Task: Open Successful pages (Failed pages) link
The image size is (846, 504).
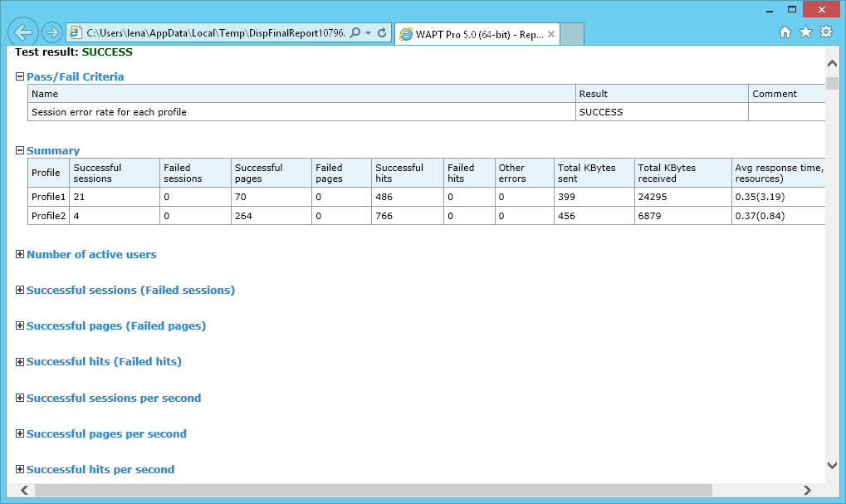Action: [x=116, y=325]
